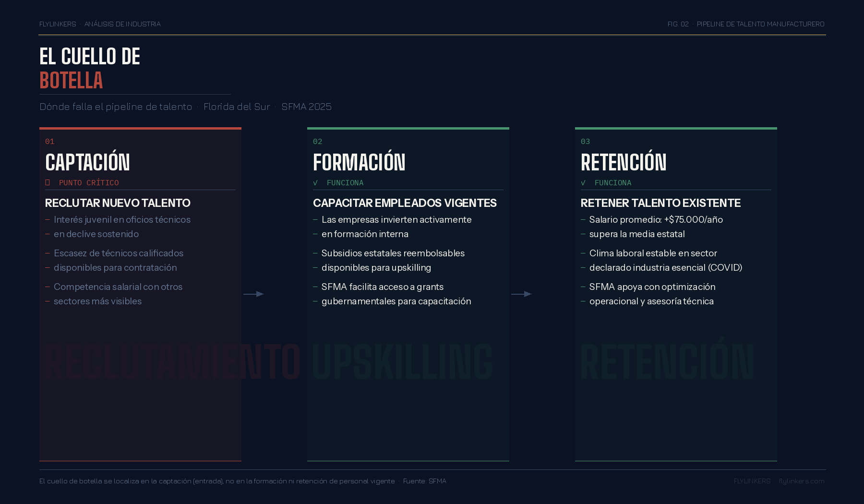Click the EL CUELLO DE title line
The height and width of the screenshot is (504, 864).
[90, 57]
